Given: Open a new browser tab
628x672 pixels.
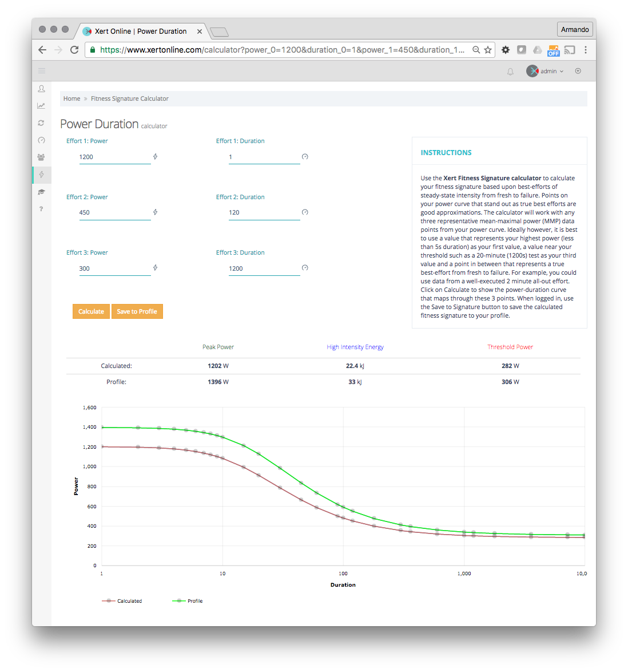Looking at the screenshot, I should 219,31.
